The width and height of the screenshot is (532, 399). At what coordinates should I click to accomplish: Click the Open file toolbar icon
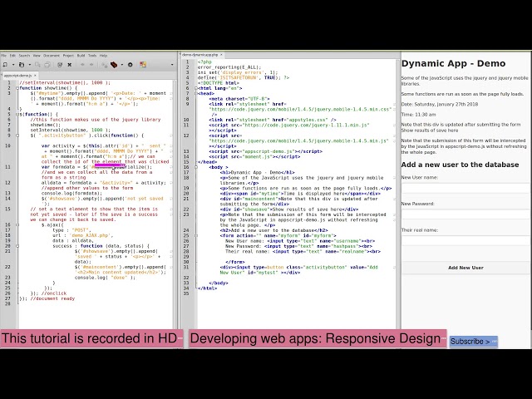pos(22,65)
